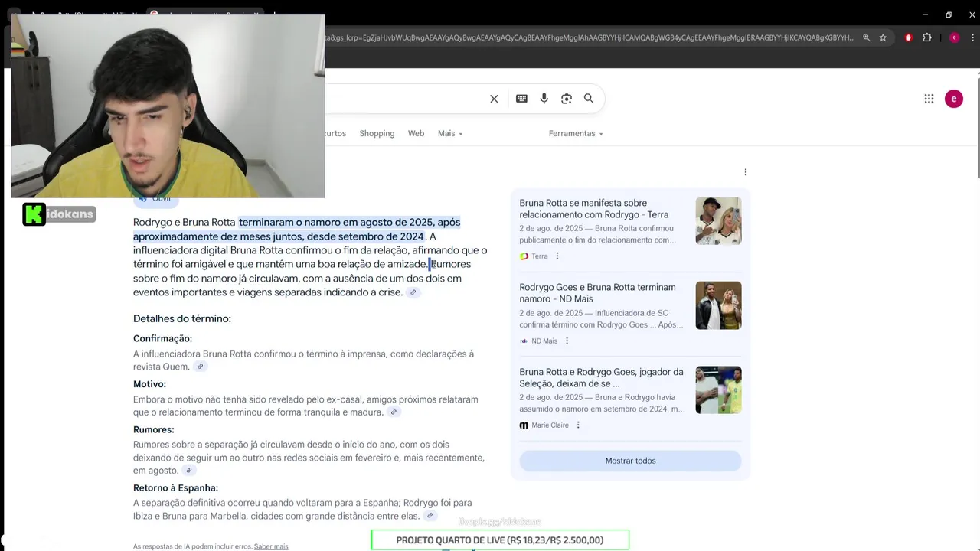Open more options for the Marie Claire result
The image size is (980, 551).
578,425
